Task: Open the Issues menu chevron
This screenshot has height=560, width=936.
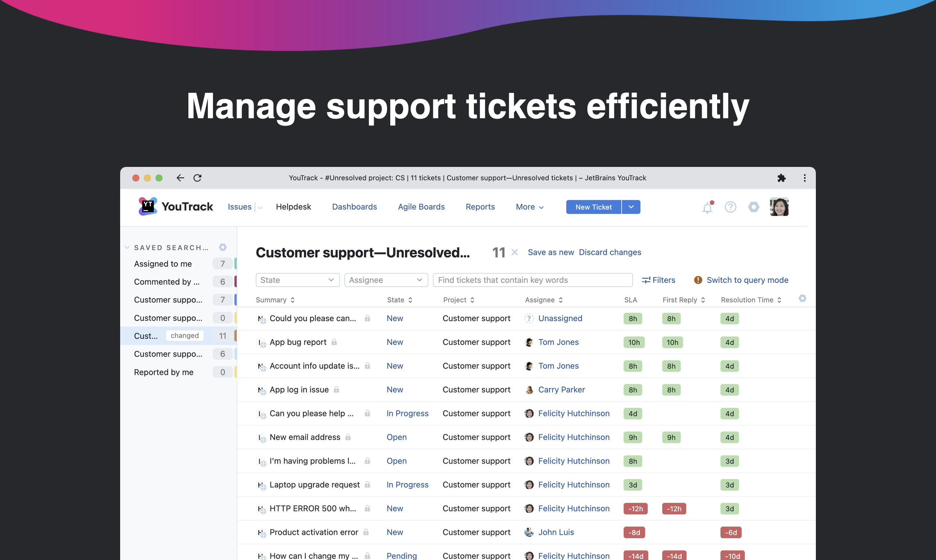Action: (x=260, y=207)
